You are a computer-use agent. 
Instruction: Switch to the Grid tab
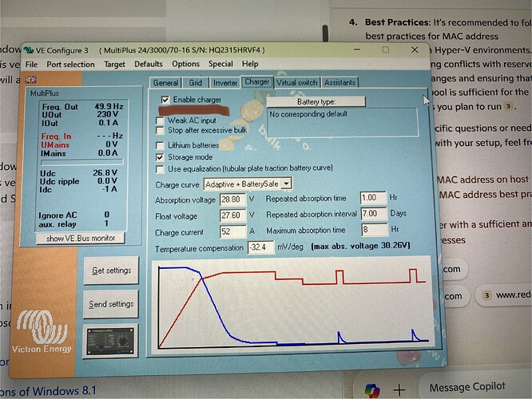196,83
